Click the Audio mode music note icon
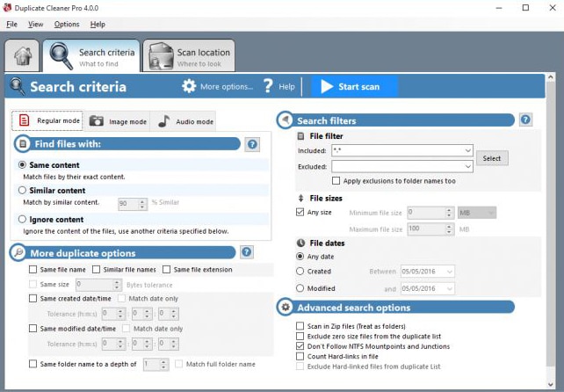 164,121
